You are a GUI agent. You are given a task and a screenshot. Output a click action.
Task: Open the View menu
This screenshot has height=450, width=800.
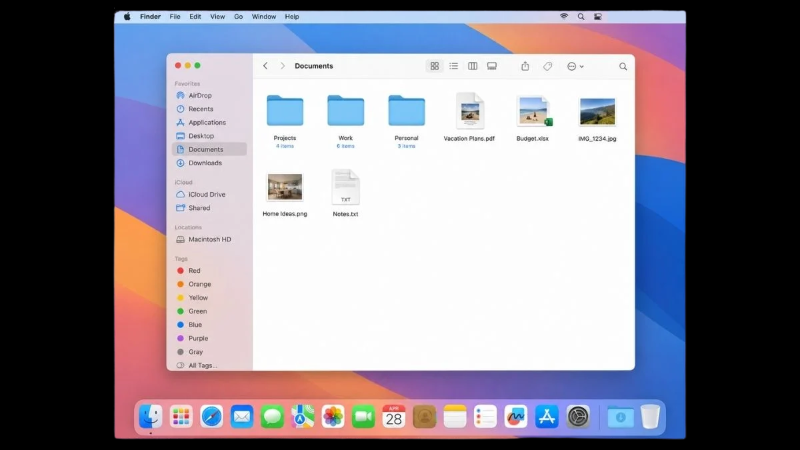217,17
